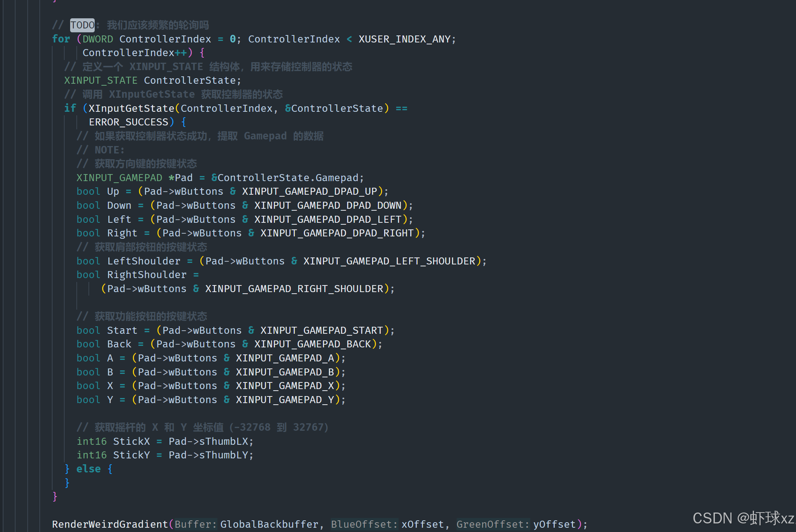The height and width of the screenshot is (532, 796).
Task: Click 'Pad->sThumbLY' expression
Action: [208, 455]
